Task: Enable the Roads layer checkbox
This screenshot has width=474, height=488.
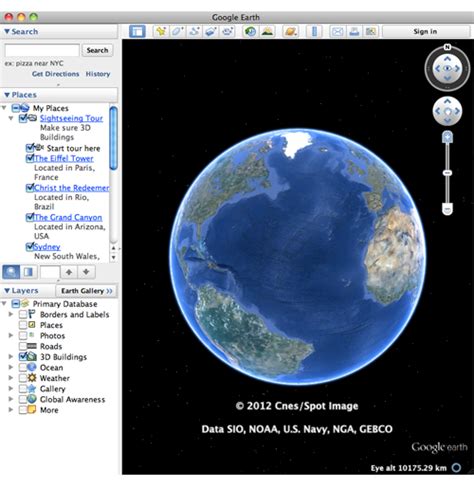Action: coord(23,346)
